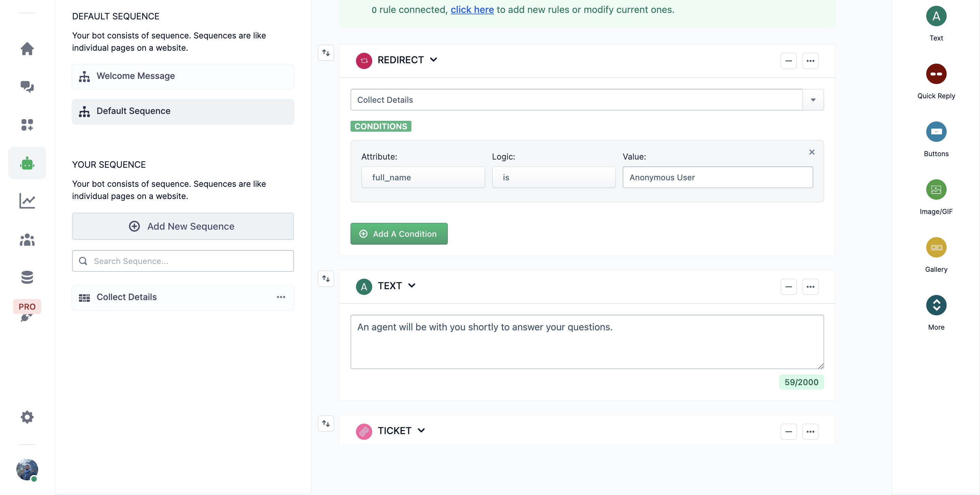Screen dimensions: 980x495
Task: Open the Home icon in sidebar
Action: coord(27,49)
